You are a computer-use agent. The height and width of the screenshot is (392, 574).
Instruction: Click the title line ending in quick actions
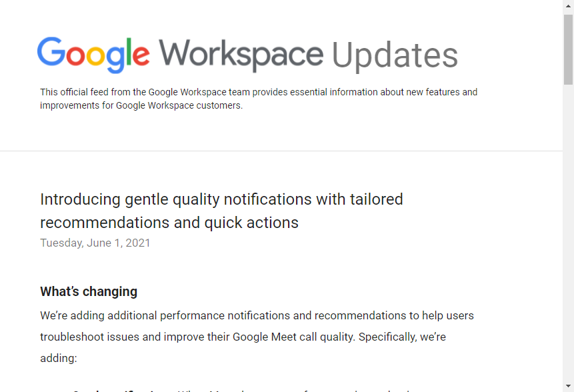(169, 223)
